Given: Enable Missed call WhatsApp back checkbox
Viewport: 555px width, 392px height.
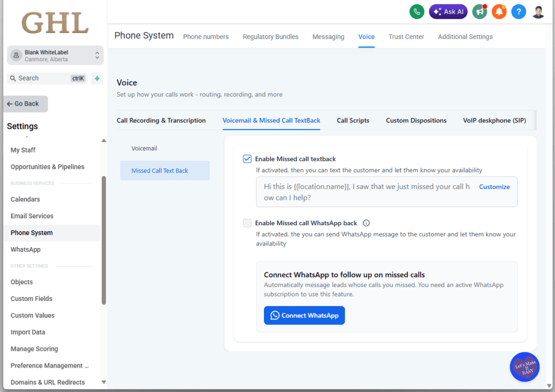Looking at the screenshot, I should click(x=247, y=223).
